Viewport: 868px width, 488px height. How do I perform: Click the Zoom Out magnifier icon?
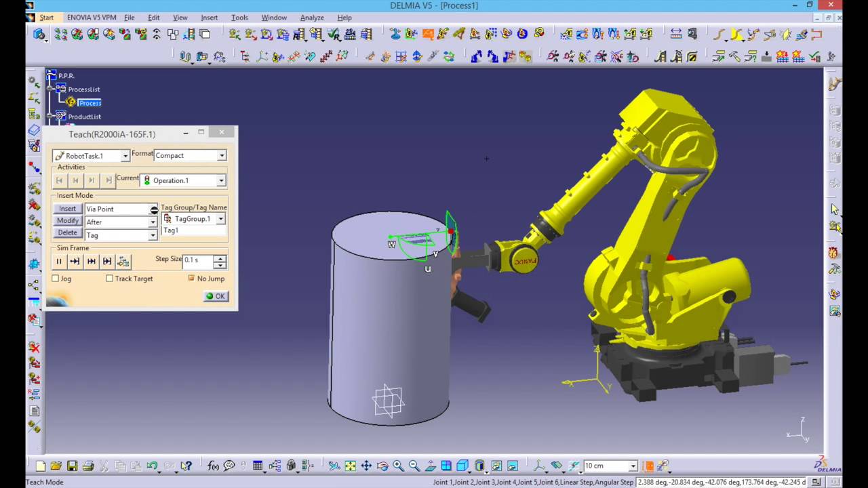tap(414, 466)
